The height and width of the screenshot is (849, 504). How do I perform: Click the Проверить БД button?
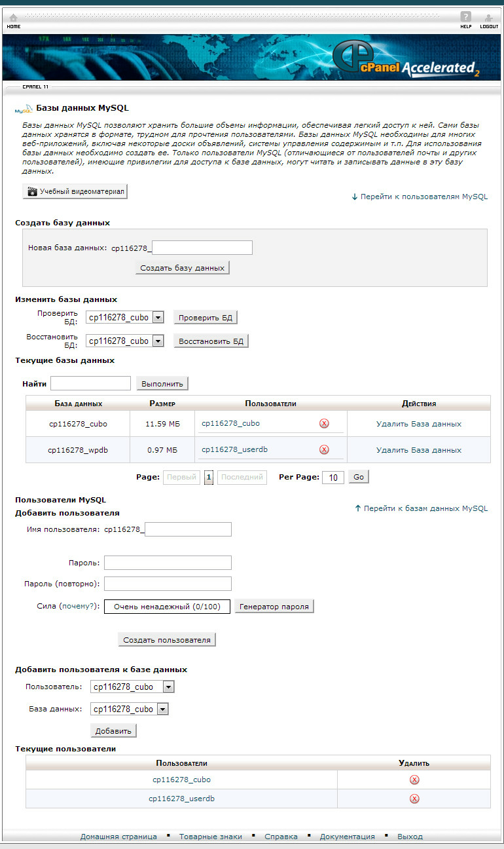(206, 318)
